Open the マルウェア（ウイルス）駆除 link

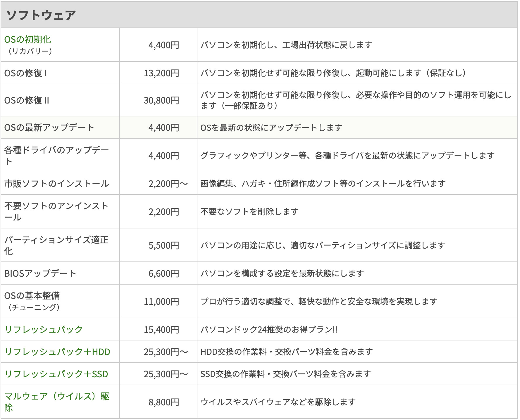click(57, 402)
